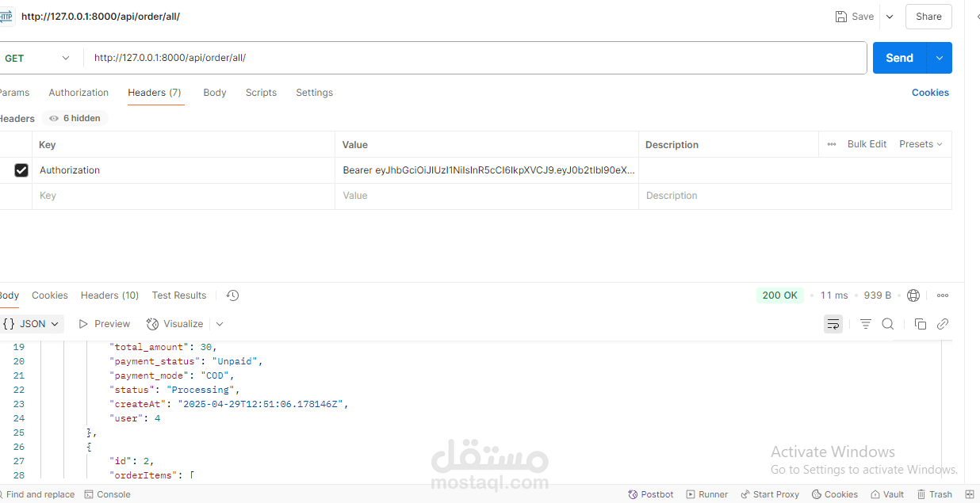Expand the Send button dropdown arrow
Screen dimensions: 980x503
click(940, 58)
